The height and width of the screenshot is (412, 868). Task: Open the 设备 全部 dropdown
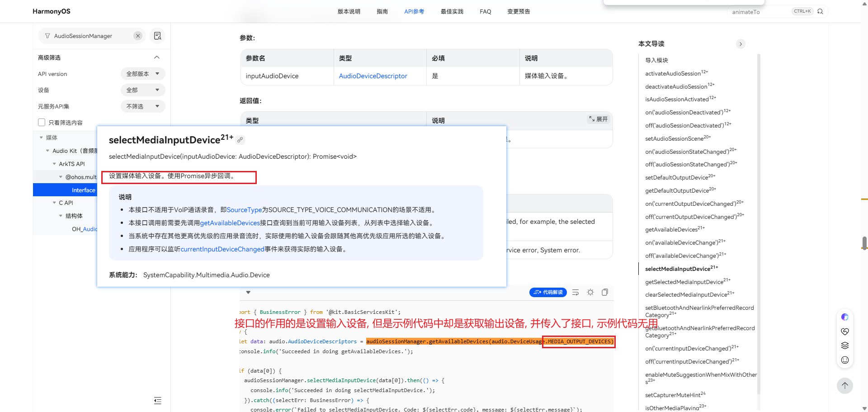click(142, 90)
